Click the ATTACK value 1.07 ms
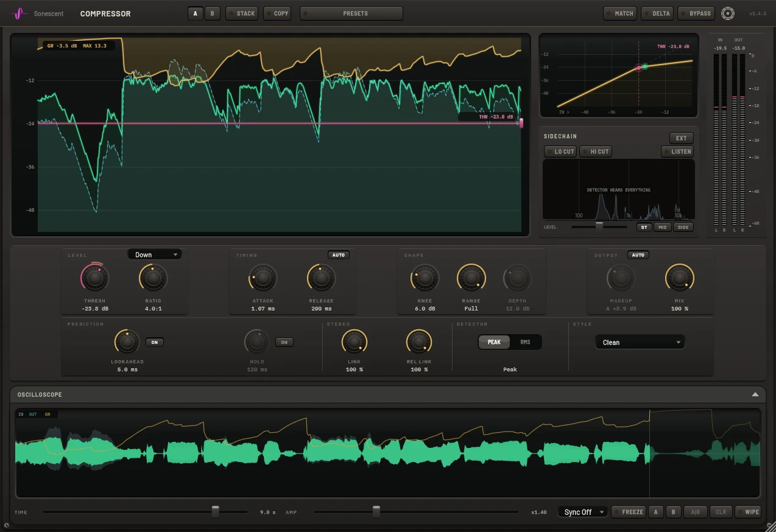The image size is (776, 532). pos(263,309)
